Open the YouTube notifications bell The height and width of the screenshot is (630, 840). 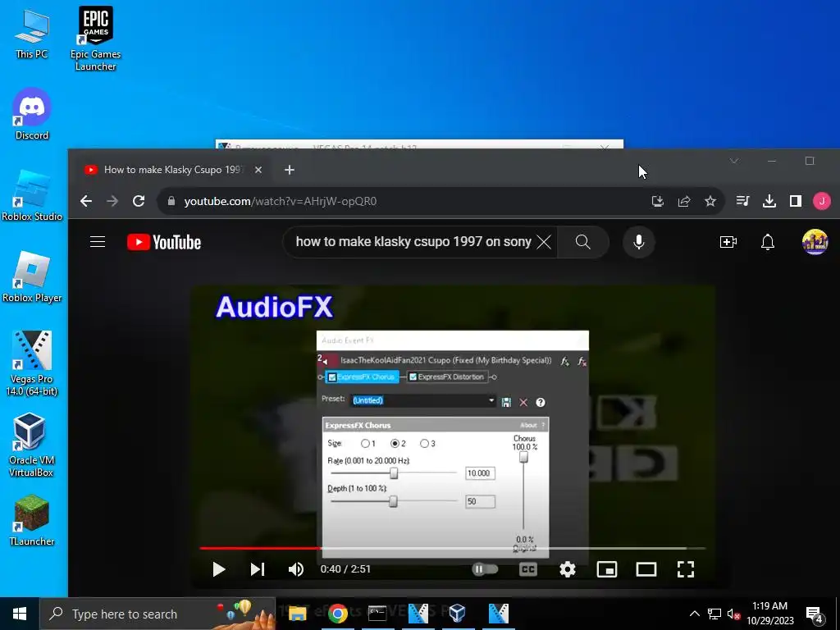click(768, 242)
